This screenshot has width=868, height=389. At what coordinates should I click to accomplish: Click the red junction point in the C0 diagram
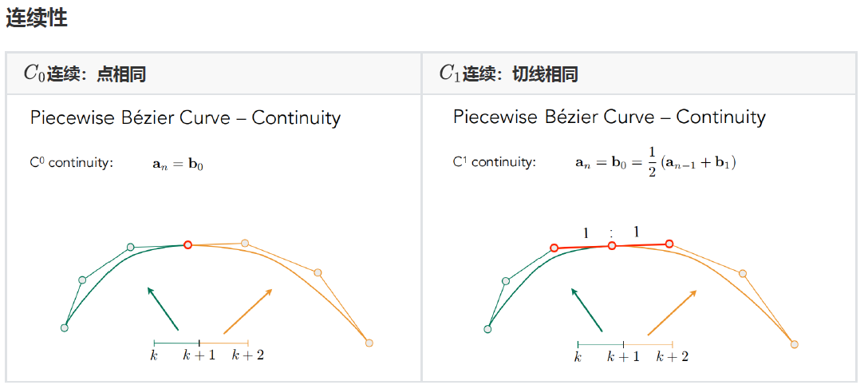tap(187, 245)
